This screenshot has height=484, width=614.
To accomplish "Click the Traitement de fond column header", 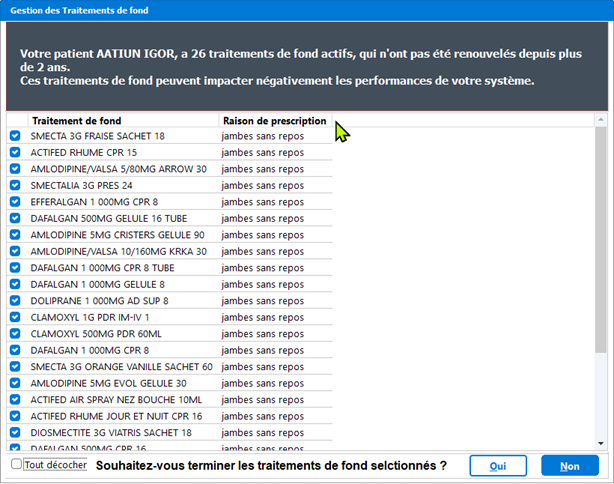I will click(x=123, y=121).
